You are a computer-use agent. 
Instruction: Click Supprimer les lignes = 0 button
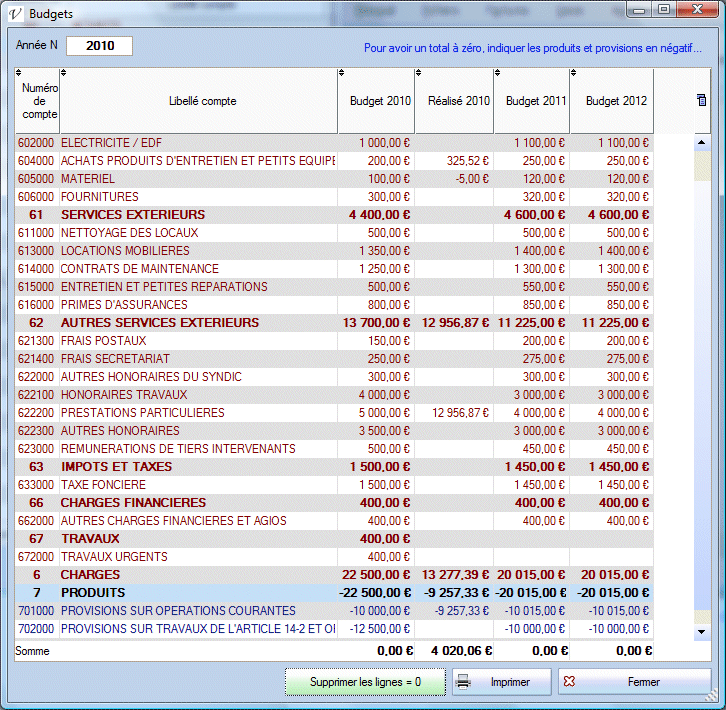(x=364, y=682)
